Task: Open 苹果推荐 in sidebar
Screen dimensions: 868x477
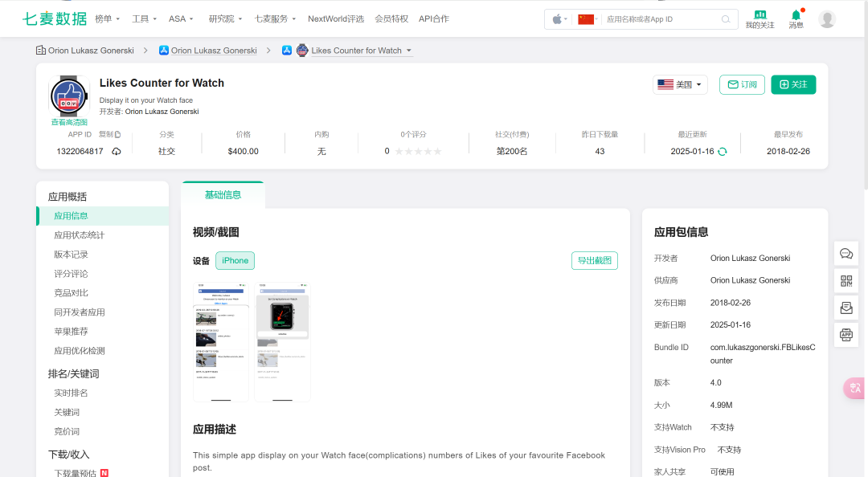Action: point(71,332)
